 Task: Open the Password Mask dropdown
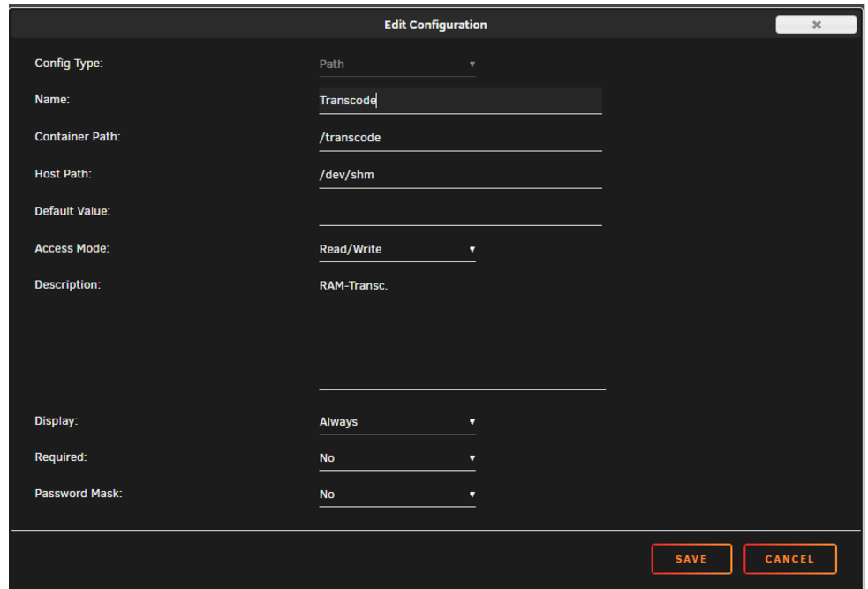(396, 495)
